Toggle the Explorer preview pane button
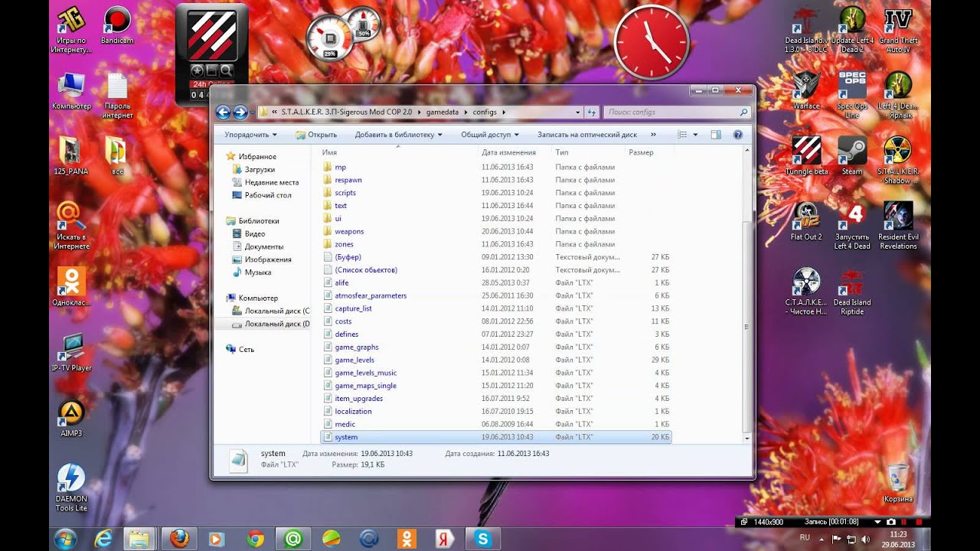 pyautogui.click(x=716, y=135)
